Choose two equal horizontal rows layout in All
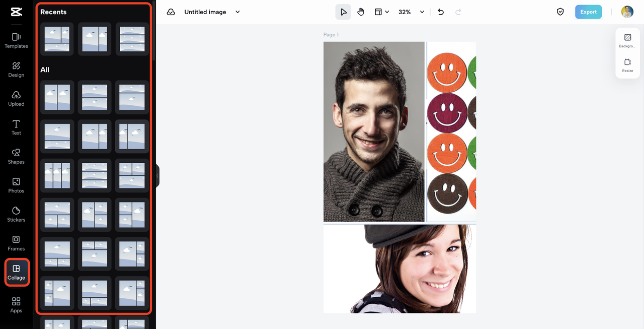The height and width of the screenshot is (329, 644). (95, 97)
